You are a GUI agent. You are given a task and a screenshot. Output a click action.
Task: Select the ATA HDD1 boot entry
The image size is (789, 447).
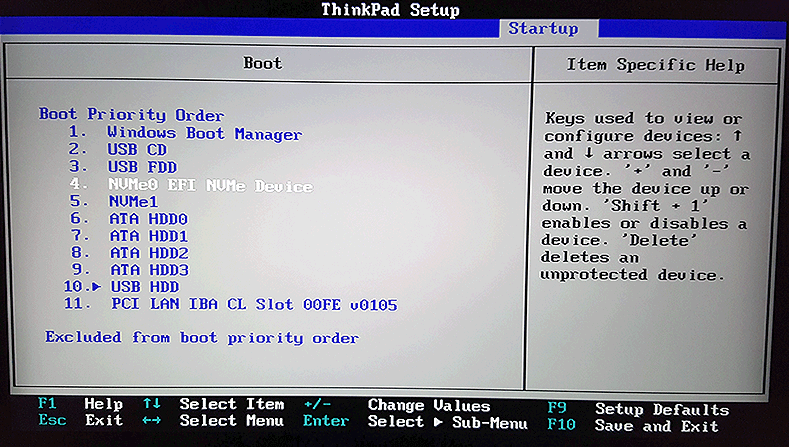[x=149, y=236]
